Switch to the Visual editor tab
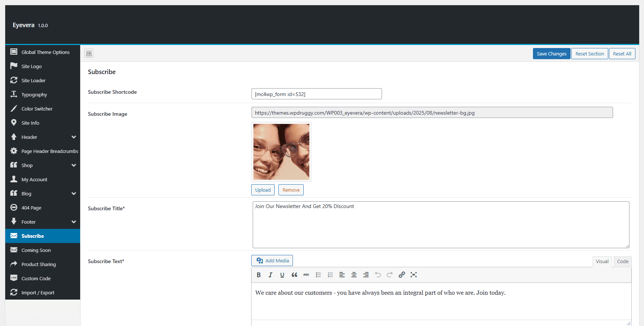This screenshot has height=326, width=644. click(602, 262)
